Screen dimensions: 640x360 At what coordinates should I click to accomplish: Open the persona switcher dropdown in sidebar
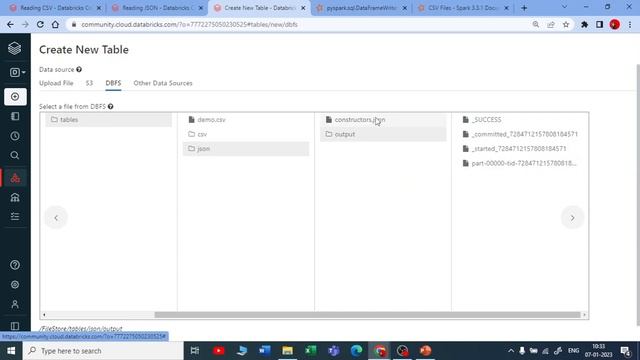pyautogui.click(x=17, y=72)
